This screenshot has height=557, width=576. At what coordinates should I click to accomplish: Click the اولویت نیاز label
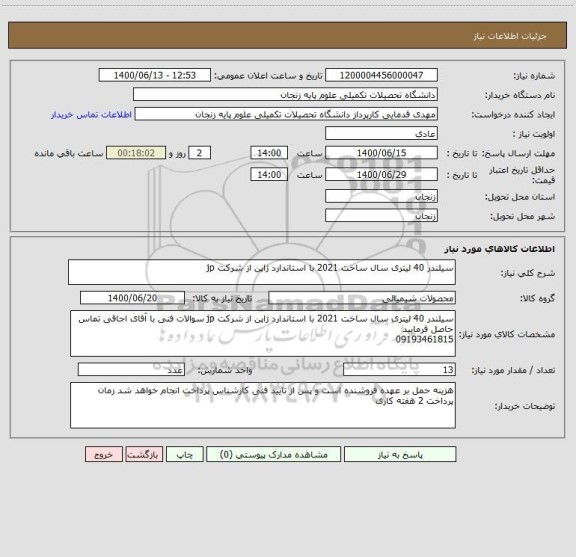pos(533,134)
